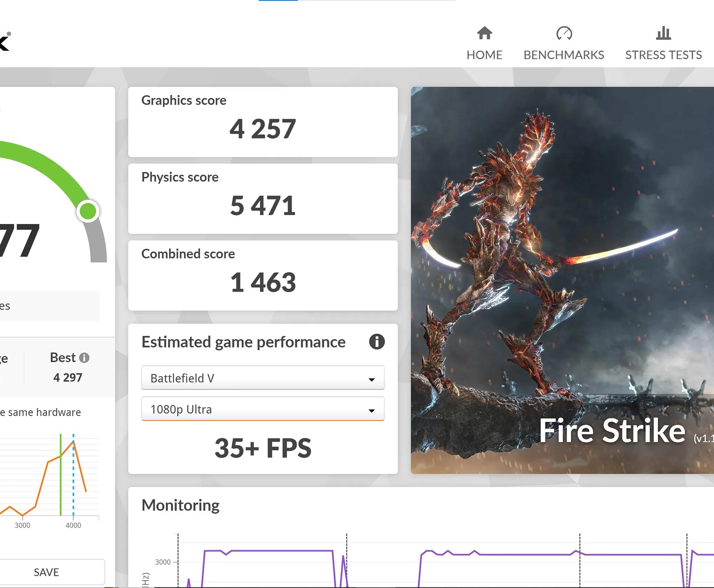The height and width of the screenshot is (588, 714).
Task: Open the BENCHMARKS tab
Action: click(x=564, y=43)
